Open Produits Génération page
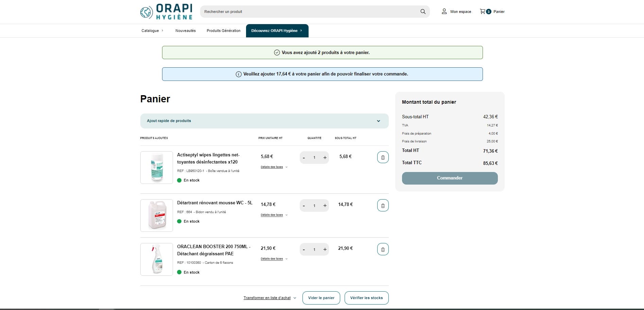The image size is (644, 310). [x=224, y=31]
